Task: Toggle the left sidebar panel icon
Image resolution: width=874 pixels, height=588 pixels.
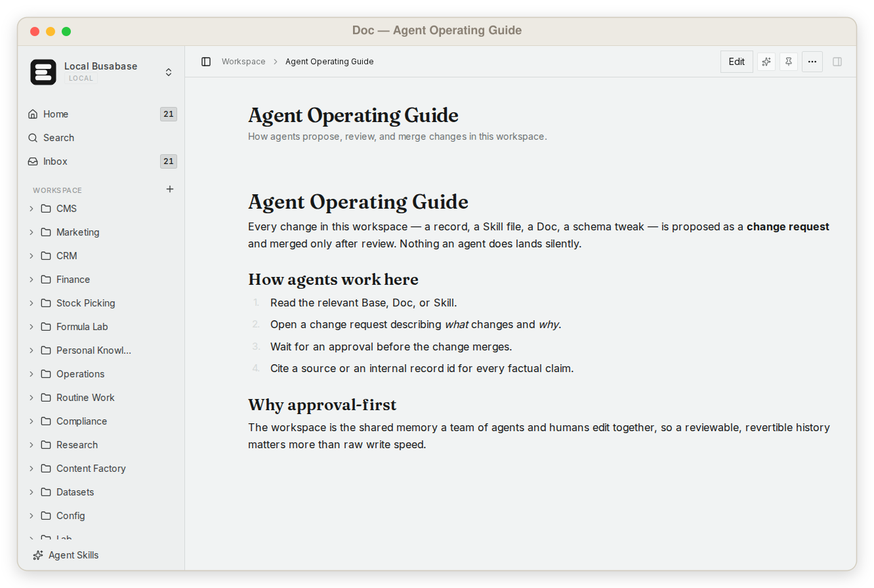Action: click(206, 62)
